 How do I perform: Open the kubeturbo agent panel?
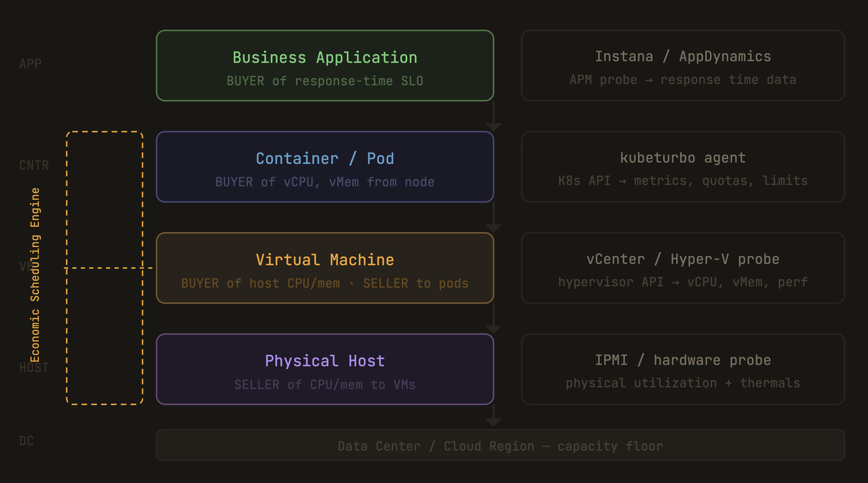pyautogui.click(x=682, y=167)
